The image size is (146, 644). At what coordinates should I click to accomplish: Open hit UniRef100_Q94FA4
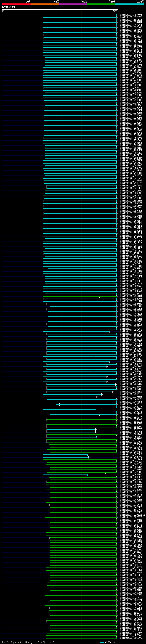(x=131, y=53)
